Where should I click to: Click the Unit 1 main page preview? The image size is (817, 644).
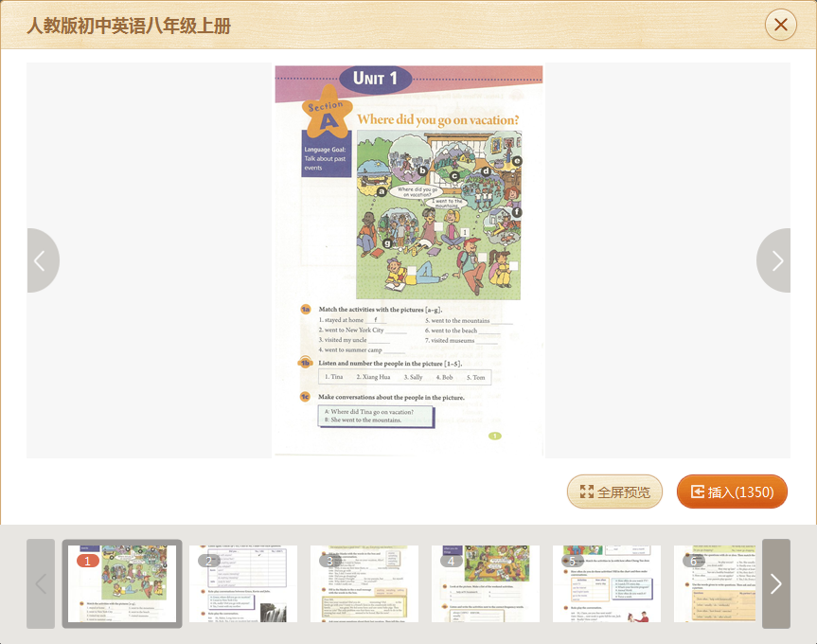coord(409,260)
